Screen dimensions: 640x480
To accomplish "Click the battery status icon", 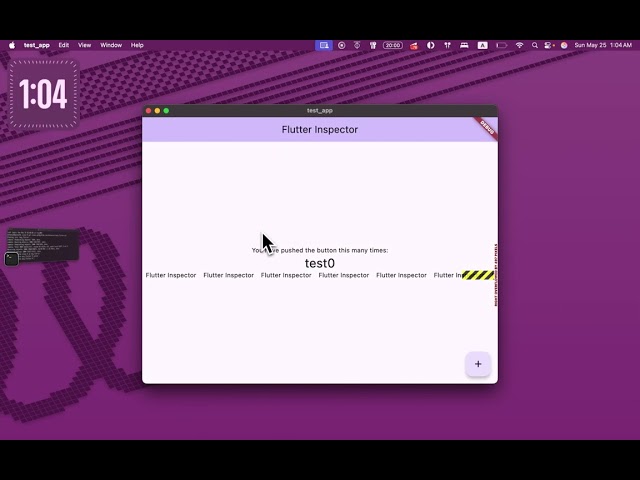I will click(x=502, y=45).
